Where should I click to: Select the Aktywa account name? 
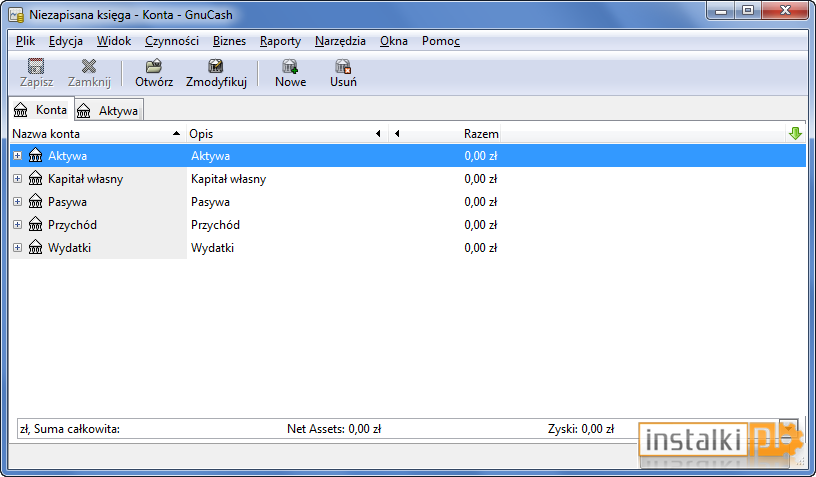click(67, 156)
